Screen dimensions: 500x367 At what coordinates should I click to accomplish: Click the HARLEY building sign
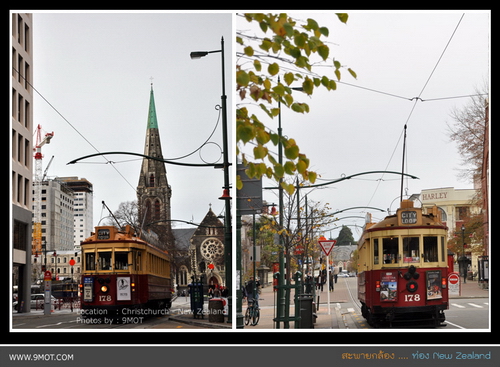435,196
